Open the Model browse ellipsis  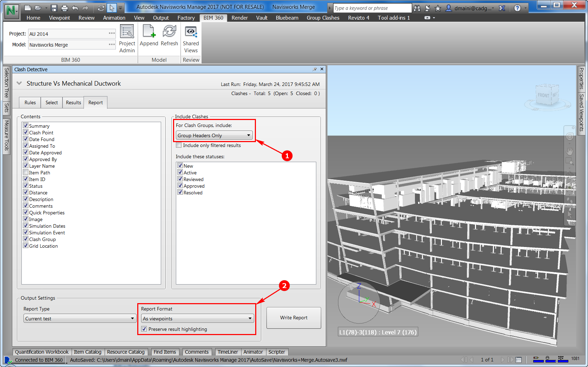click(112, 44)
